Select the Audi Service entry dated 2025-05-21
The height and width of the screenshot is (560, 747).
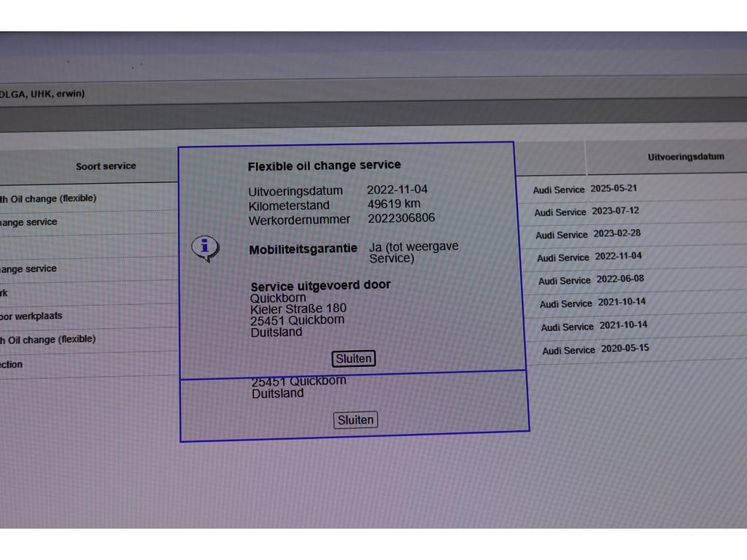(x=584, y=189)
